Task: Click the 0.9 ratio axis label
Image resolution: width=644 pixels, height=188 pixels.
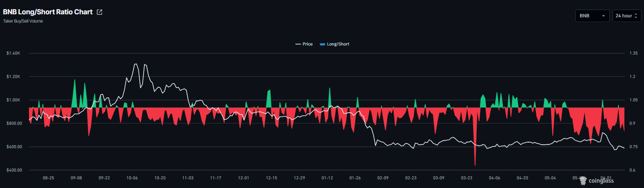Action: pyautogui.click(x=632, y=123)
